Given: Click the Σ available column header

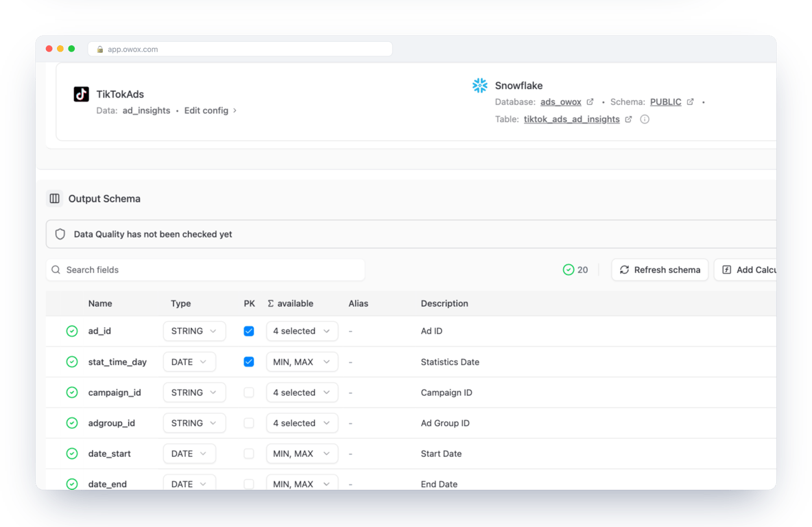Looking at the screenshot, I should 290,304.
